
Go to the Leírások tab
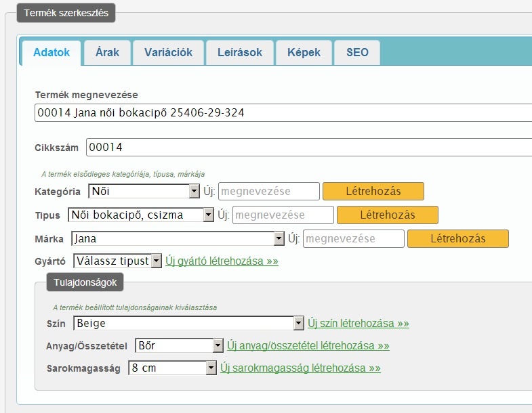240,53
